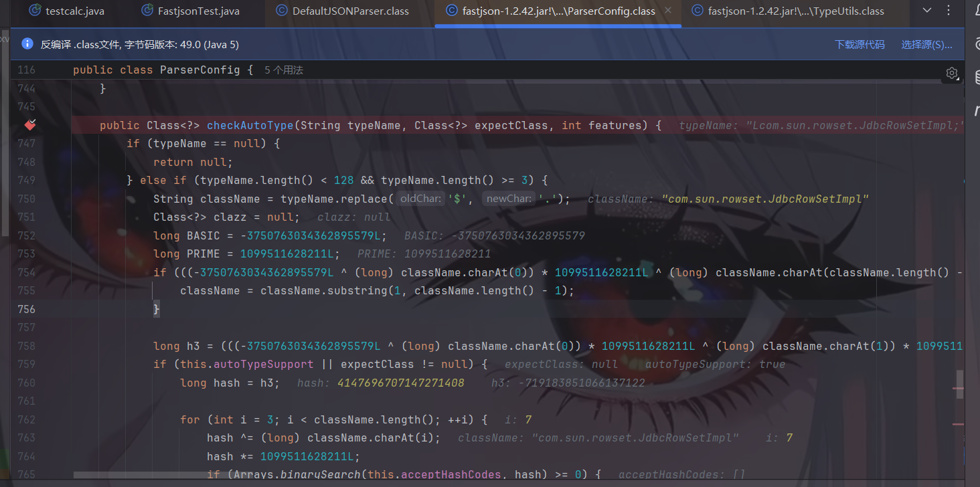Click the oldChar parameter hint on line 750
Screen dimensions: 980x487
tap(420, 199)
